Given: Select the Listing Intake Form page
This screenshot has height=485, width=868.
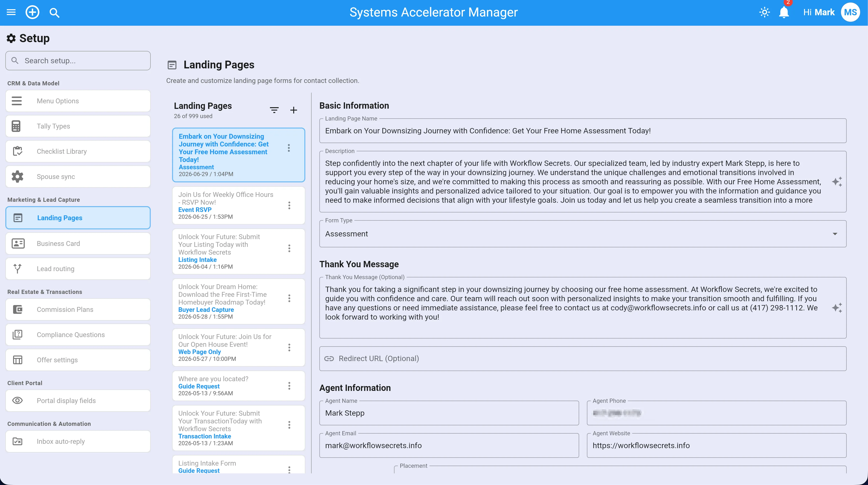Looking at the screenshot, I should click(x=238, y=465).
